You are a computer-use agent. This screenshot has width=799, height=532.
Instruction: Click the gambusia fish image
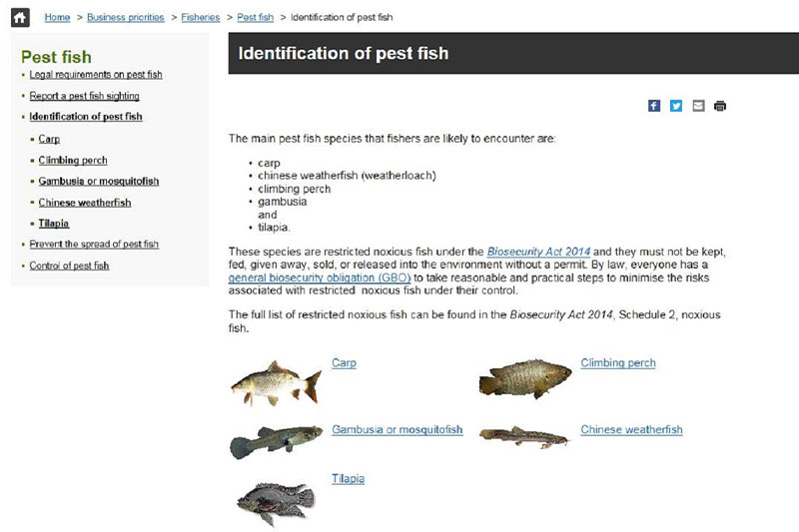[x=269, y=441]
